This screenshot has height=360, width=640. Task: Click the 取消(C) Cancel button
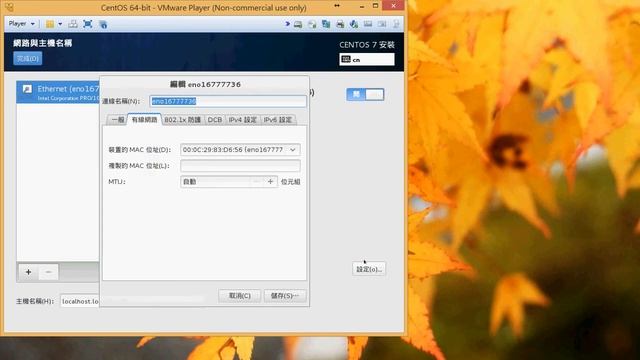[240, 296]
